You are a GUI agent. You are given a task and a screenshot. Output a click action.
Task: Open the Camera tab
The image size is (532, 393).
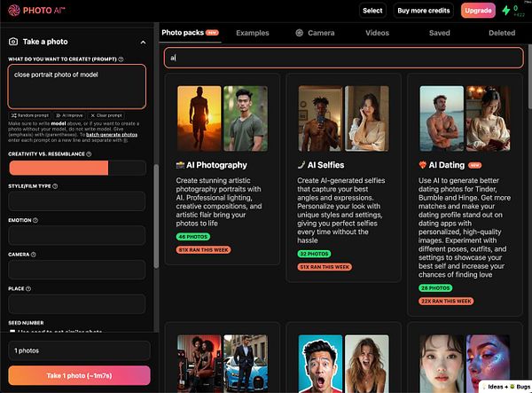[315, 33]
